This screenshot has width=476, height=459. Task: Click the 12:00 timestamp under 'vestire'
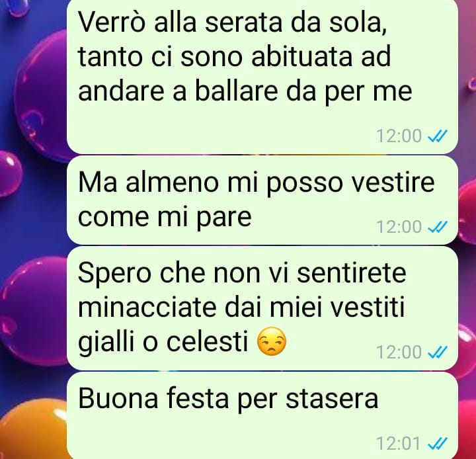click(399, 227)
